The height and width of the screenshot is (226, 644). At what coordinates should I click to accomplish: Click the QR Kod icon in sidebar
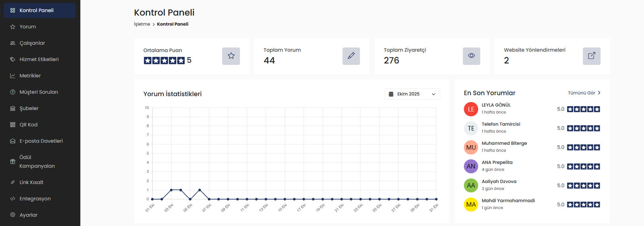[13, 125]
